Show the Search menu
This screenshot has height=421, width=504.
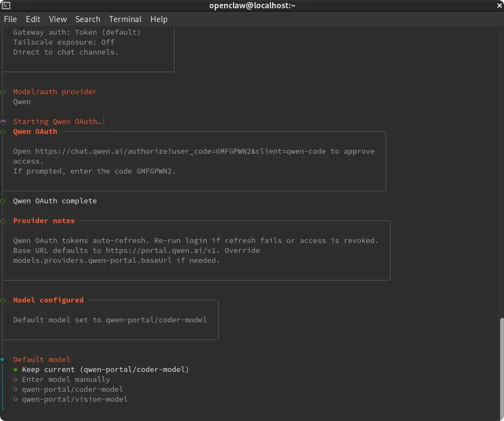(88, 19)
